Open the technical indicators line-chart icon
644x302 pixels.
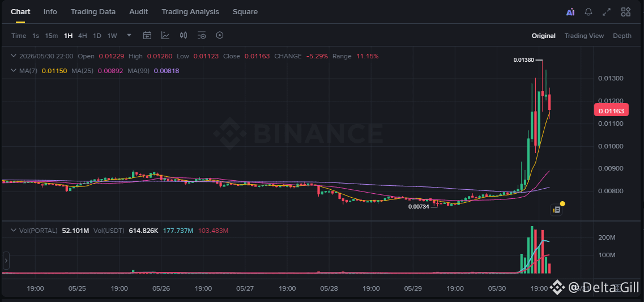[165, 35]
